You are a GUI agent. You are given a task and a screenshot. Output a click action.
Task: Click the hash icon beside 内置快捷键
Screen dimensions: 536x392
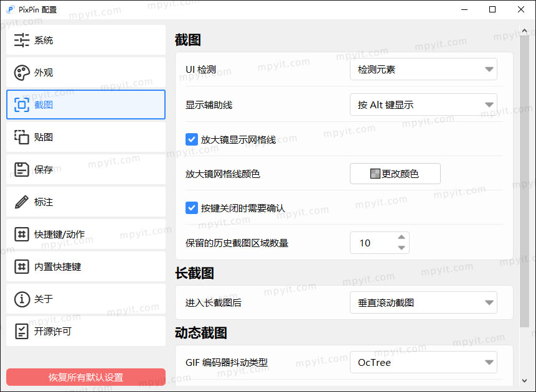point(22,266)
